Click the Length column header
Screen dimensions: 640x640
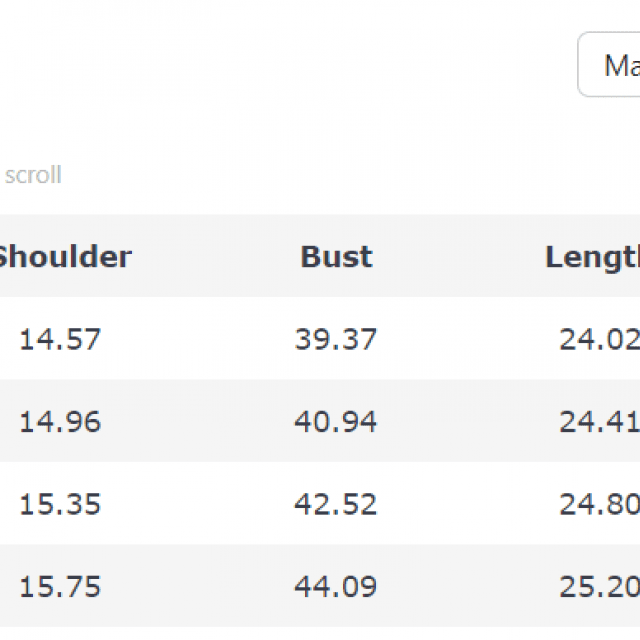point(592,257)
